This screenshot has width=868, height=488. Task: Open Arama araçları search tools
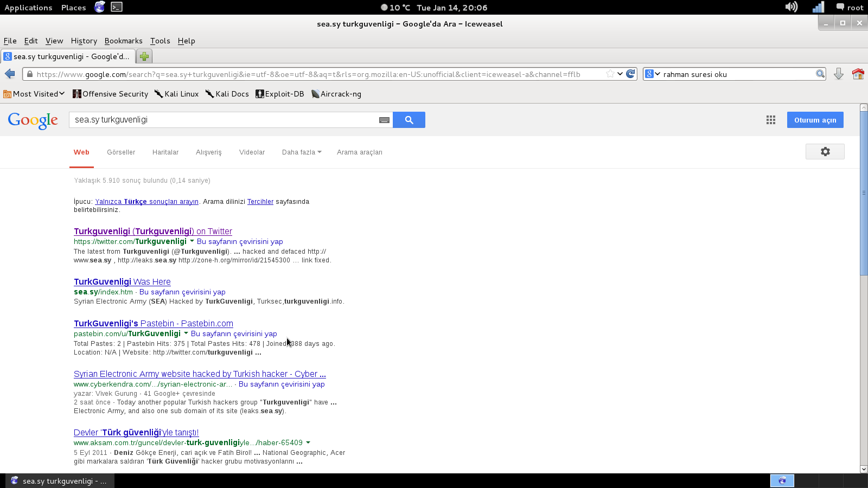tap(360, 152)
